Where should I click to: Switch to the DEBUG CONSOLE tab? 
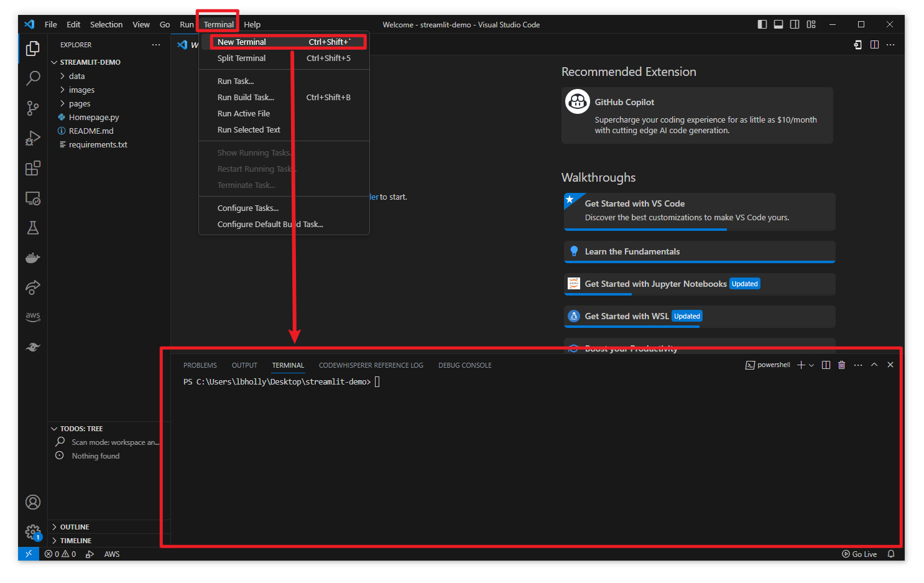pyautogui.click(x=464, y=365)
